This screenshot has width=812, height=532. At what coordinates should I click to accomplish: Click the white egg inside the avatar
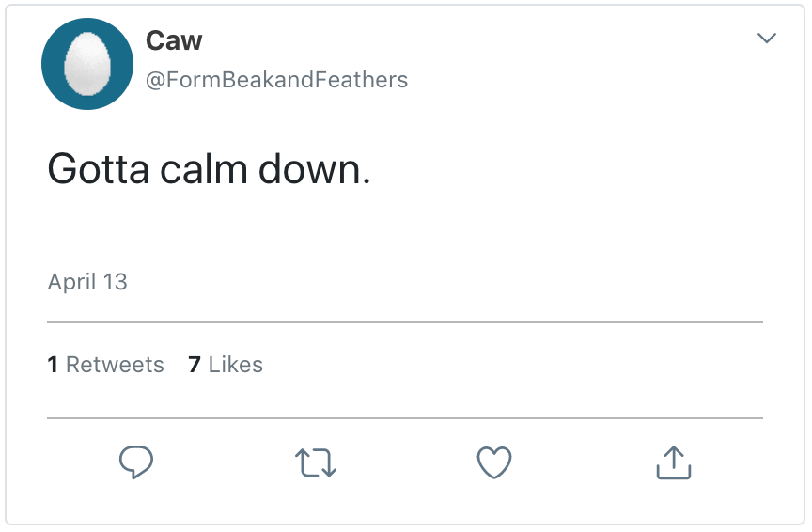(87, 66)
